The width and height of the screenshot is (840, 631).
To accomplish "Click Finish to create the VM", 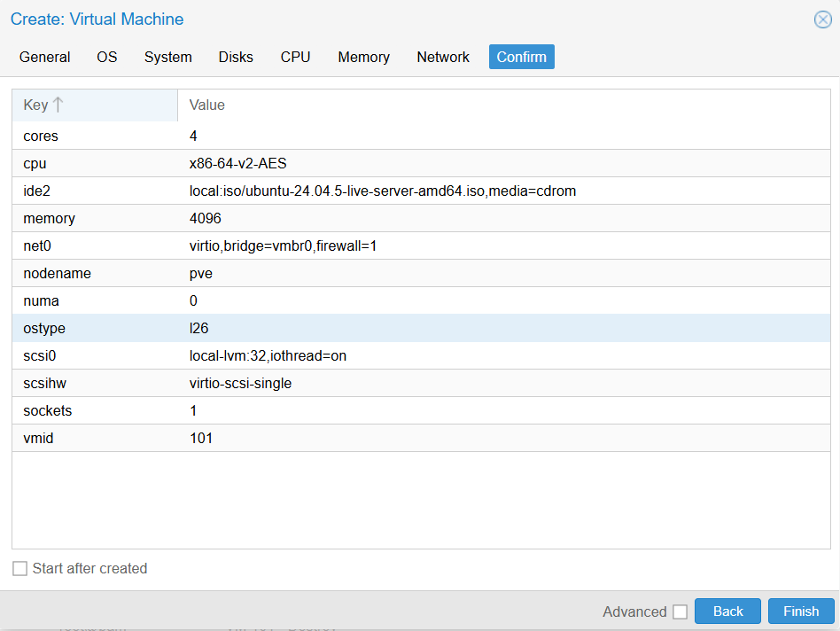I will 801,612.
